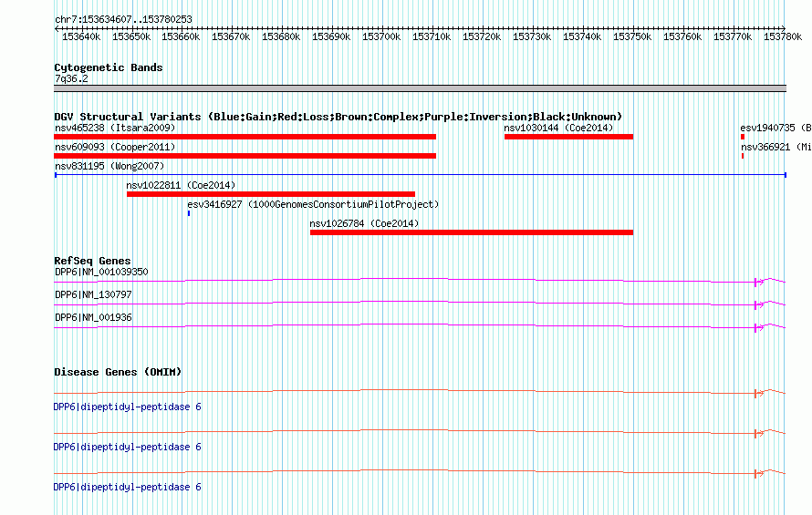812x515 pixels.
Task: Click the exon arrow on first OMIM DPP6 line
Action: (759, 394)
